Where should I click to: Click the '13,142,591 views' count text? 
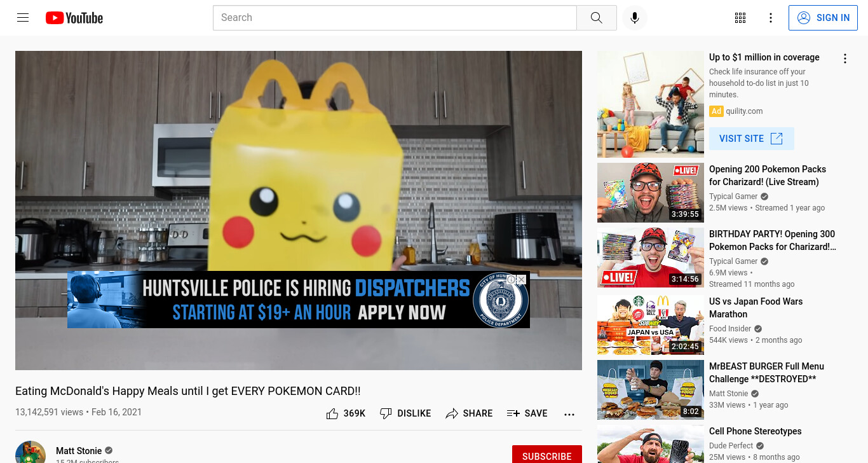click(49, 412)
